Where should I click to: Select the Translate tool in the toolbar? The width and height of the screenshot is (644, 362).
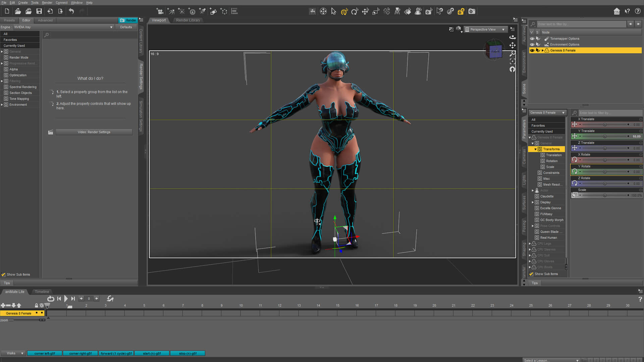coord(365,11)
